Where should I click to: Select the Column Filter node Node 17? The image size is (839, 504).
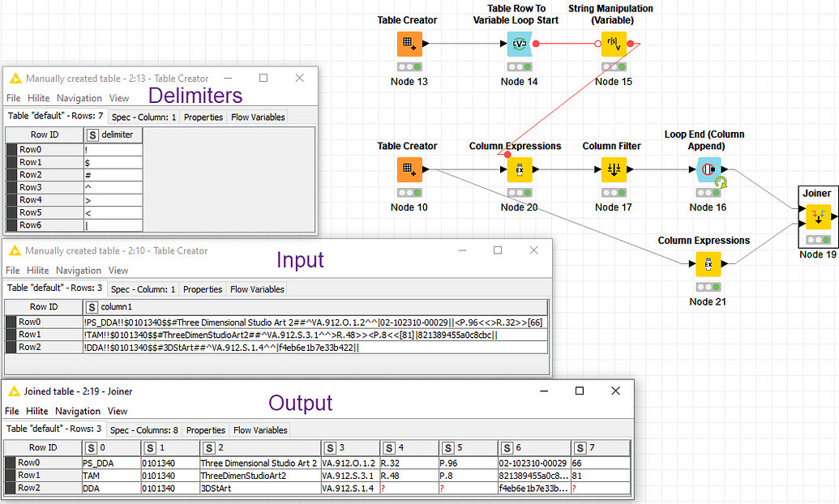tap(614, 169)
